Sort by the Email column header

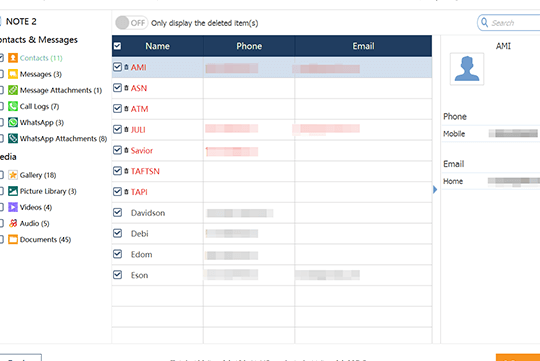[363, 46]
